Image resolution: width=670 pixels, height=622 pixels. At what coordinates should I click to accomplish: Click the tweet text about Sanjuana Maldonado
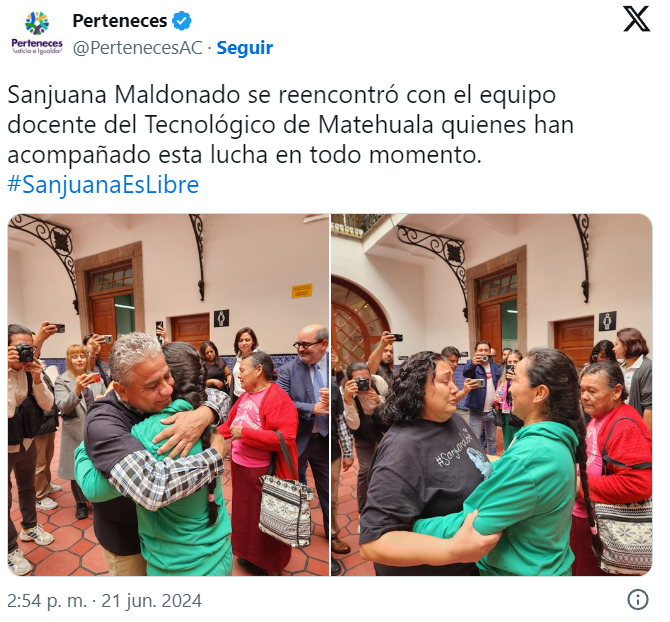290,125
